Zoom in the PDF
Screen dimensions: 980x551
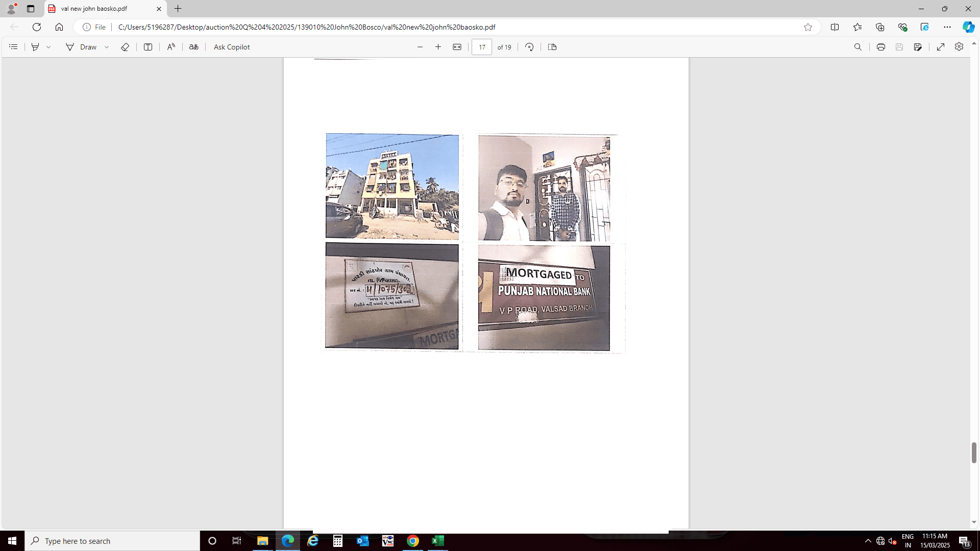[438, 47]
